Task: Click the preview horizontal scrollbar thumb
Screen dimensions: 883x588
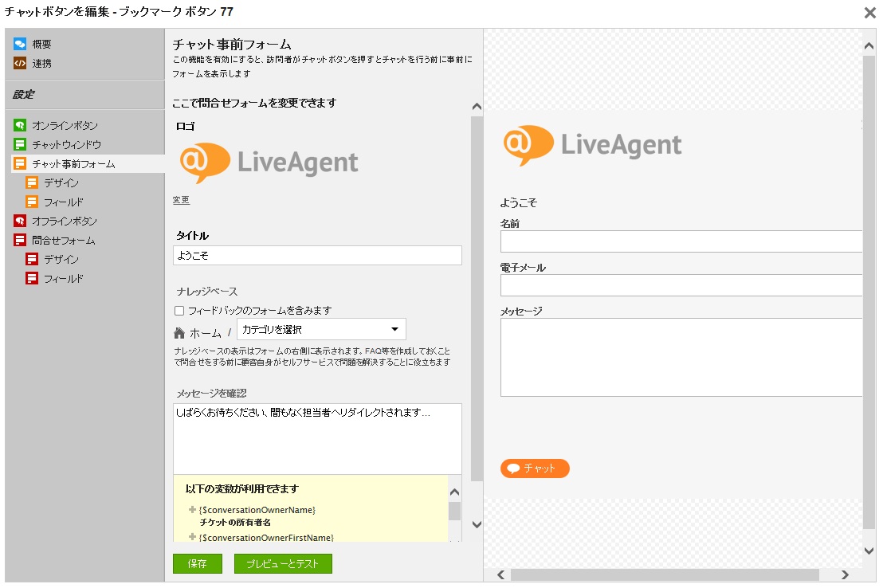Action: coord(665,574)
